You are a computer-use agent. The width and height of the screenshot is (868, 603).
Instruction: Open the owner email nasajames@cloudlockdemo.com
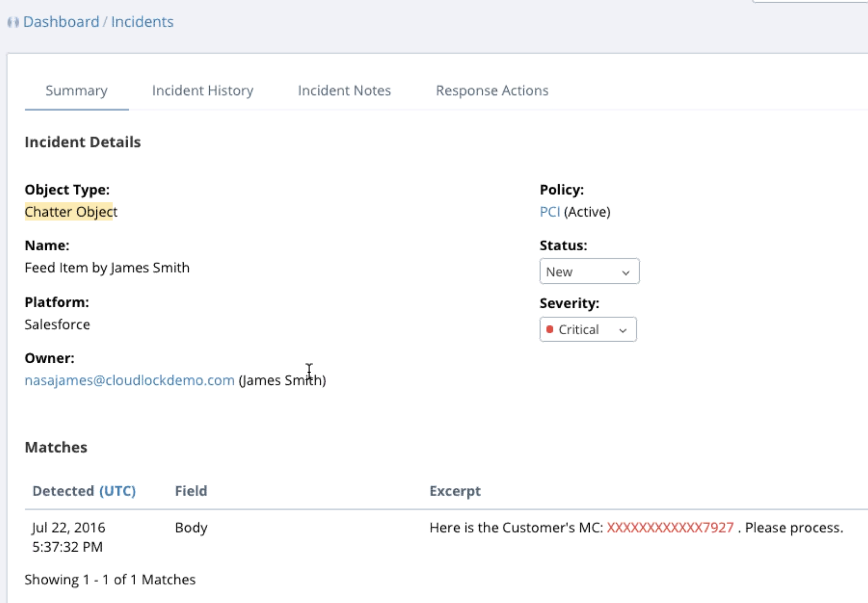pyautogui.click(x=129, y=380)
